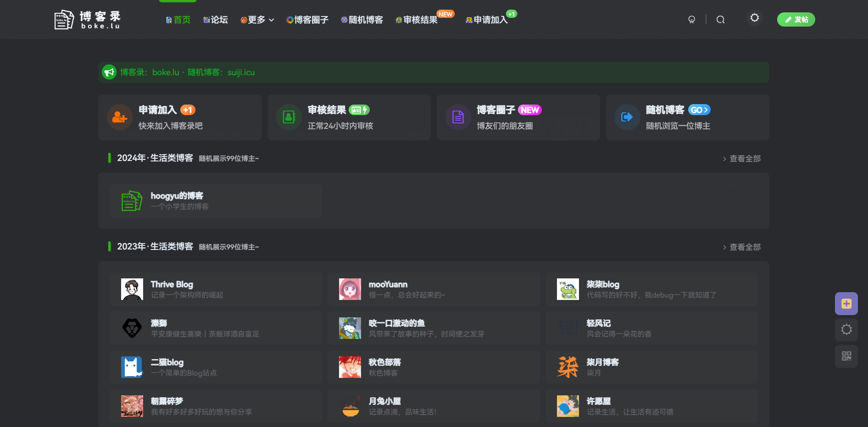The height and width of the screenshot is (427, 868).
Task: Toggle theme with the header sun icon
Action: pyautogui.click(x=754, y=18)
